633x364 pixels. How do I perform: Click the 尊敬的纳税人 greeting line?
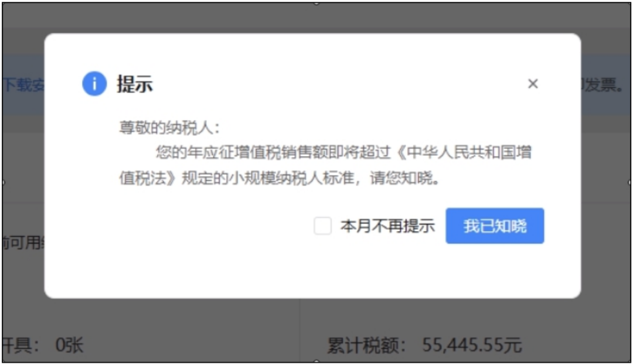(169, 128)
